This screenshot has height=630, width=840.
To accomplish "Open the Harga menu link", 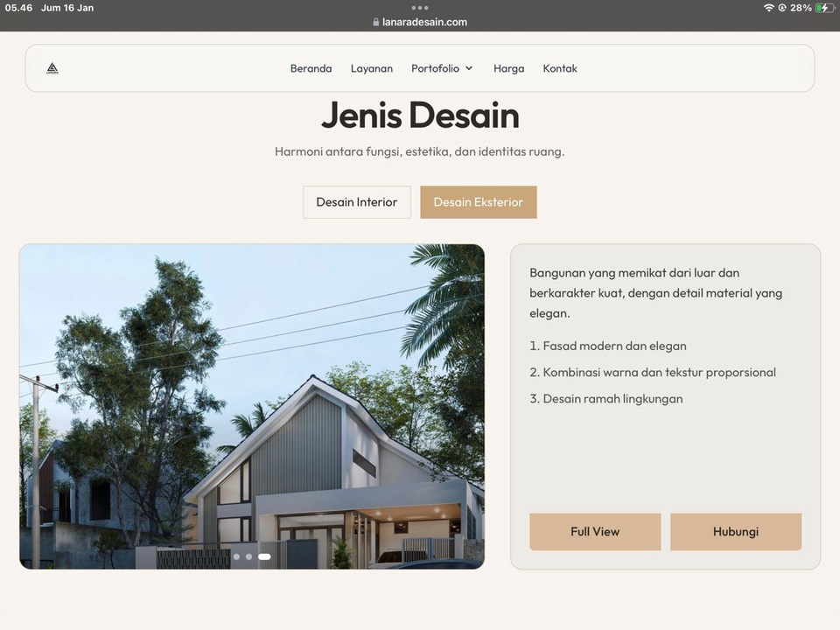I will [508, 68].
